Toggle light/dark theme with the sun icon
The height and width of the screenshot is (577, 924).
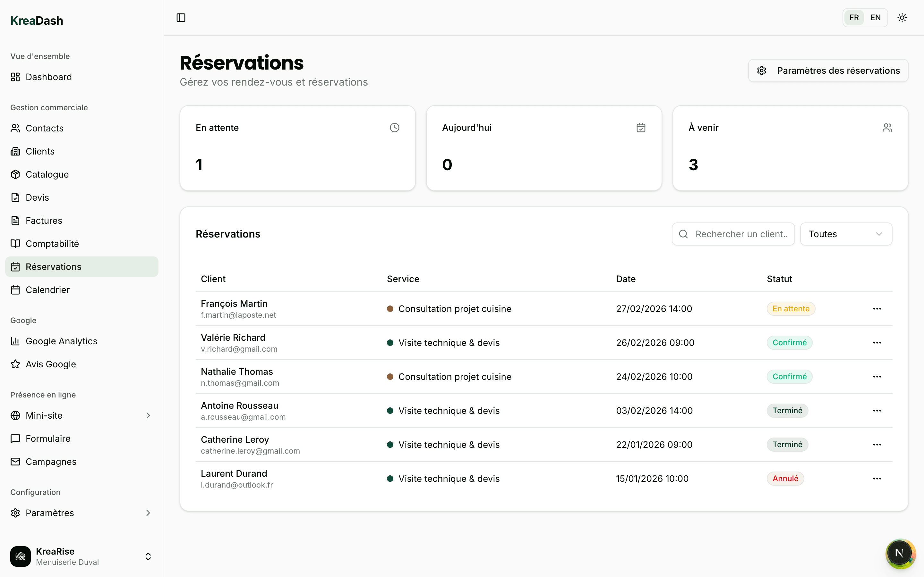[902, 18]
